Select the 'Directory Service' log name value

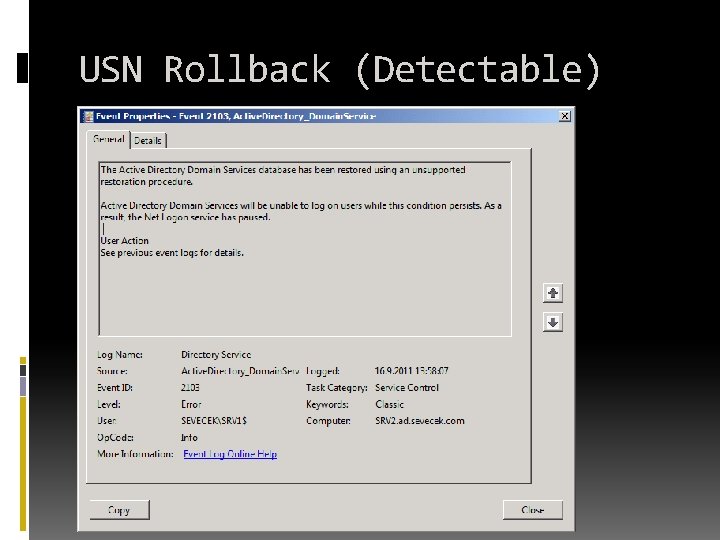point(216,354)
